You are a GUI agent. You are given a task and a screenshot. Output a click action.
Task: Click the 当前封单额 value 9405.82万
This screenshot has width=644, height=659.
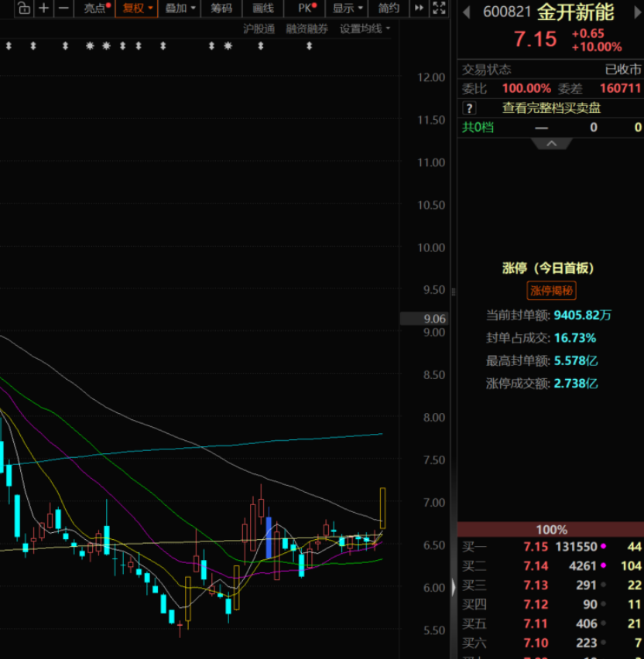583,316
